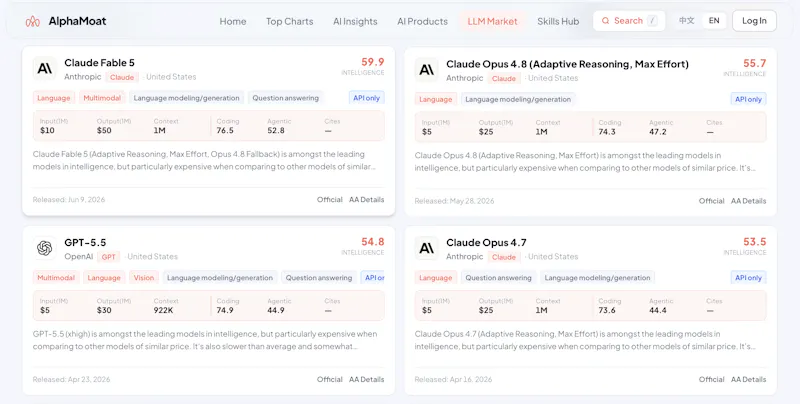Viewport: 800px width, 404px height.
Task: Click the 55.7 intelligence score
Action: [755, 63]
